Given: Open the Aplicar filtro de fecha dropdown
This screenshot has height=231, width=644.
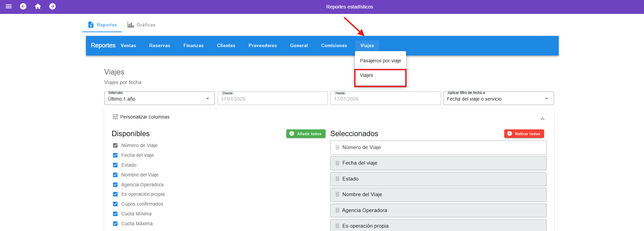Looking at the screenshot, I should coord(498,99).
